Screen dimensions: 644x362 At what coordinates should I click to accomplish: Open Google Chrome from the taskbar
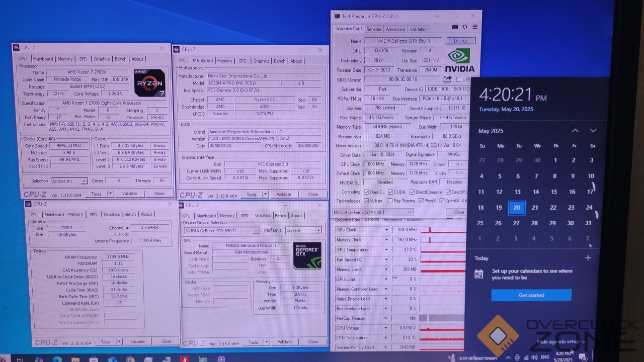tap(130, 359)
